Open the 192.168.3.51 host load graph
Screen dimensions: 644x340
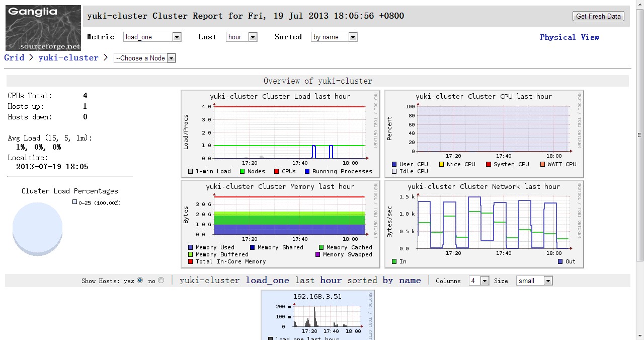pos(317,316)
